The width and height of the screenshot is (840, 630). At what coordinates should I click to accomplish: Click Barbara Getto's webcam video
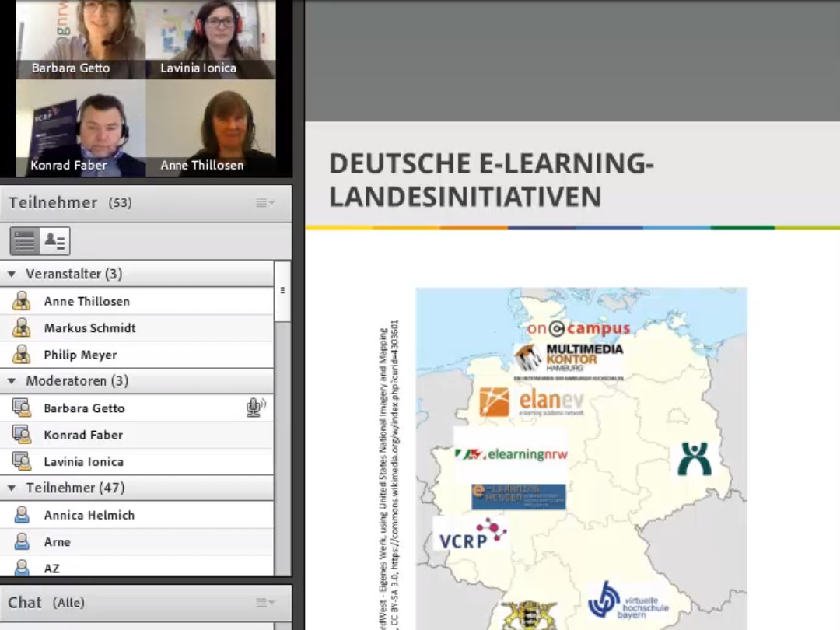[81, 40]
